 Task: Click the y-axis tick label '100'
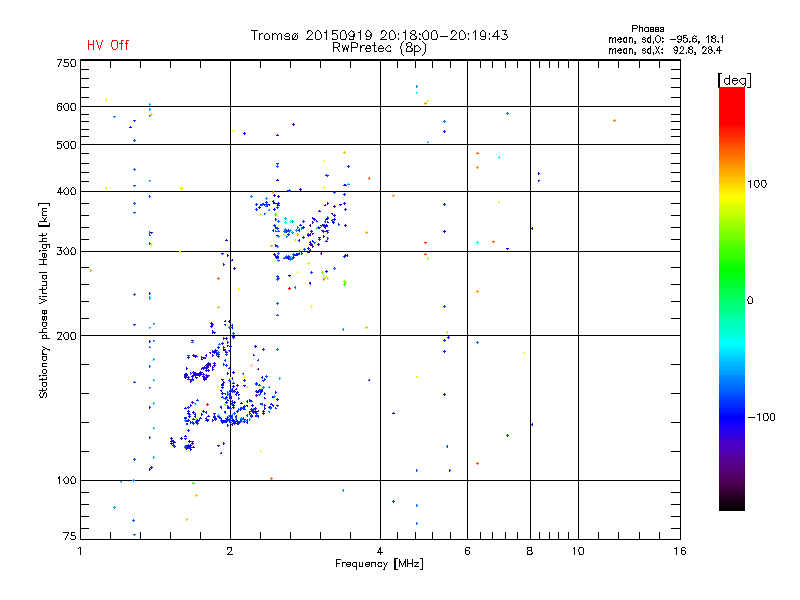pyautogui.click(x=66, y=481)
